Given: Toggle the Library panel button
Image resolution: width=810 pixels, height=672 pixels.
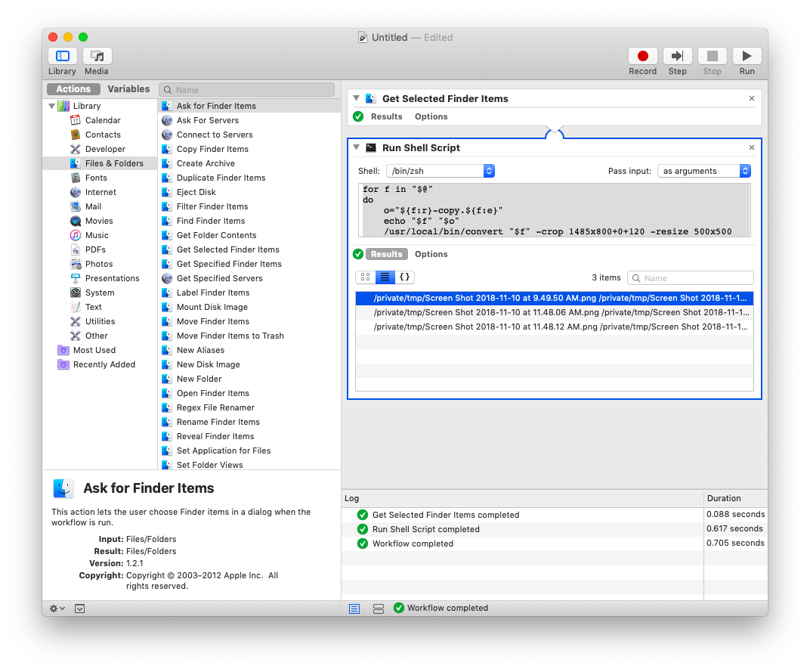Looking at the screenshot, I should pos(63,56).
